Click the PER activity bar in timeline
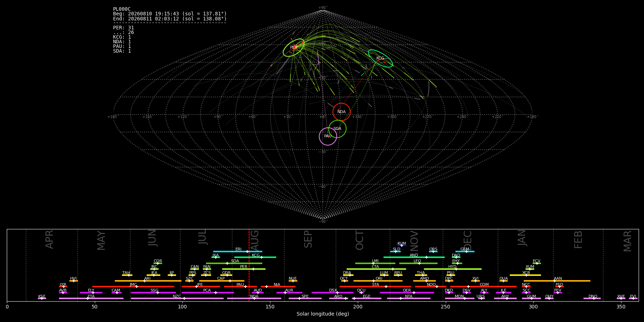This screenshot has width=644, height=322. [x=244, y=269]
